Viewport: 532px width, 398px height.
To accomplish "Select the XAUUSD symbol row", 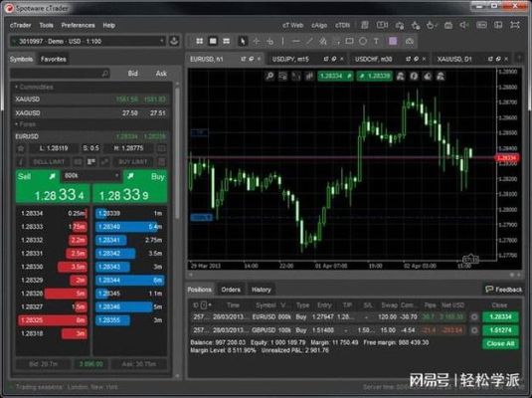I will [90, 99].
